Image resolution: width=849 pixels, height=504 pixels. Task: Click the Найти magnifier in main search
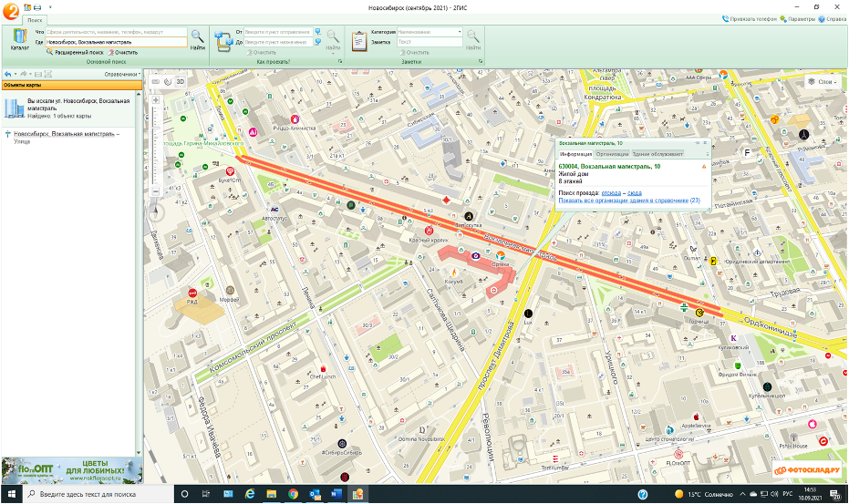point(198,39)
